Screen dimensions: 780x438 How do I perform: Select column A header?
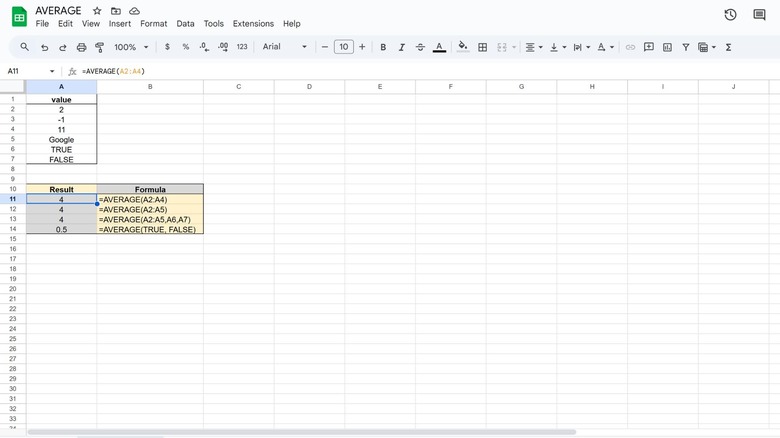coord(61,87)
